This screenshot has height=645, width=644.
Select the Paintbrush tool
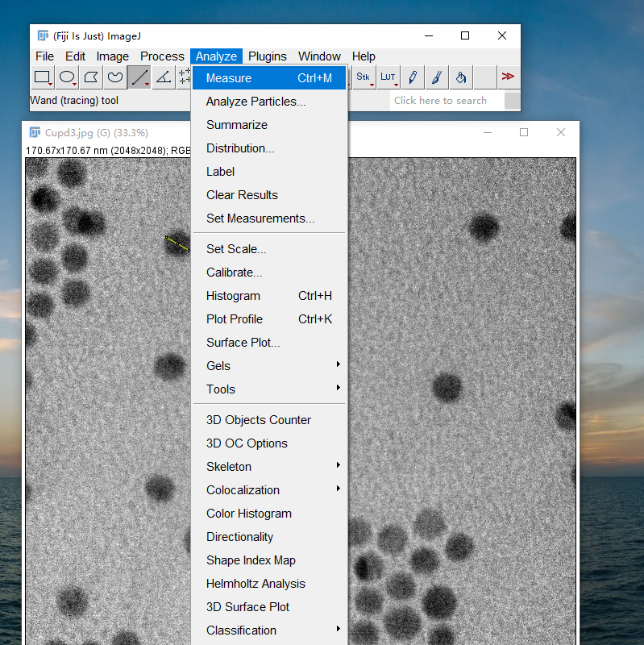[x=437, y=77]
